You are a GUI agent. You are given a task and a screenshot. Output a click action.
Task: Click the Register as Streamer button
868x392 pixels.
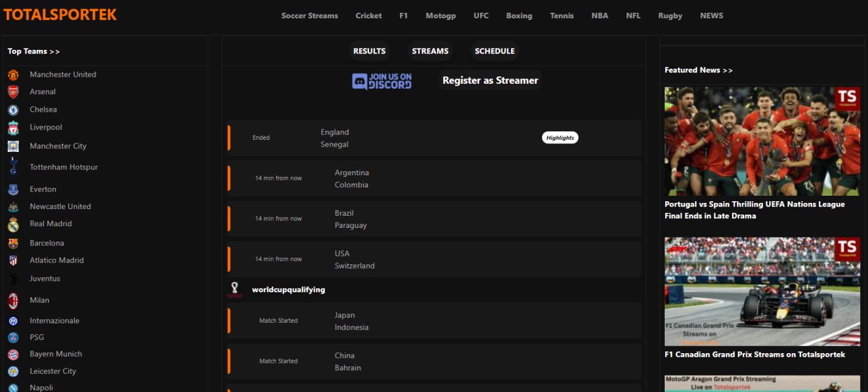490,80
